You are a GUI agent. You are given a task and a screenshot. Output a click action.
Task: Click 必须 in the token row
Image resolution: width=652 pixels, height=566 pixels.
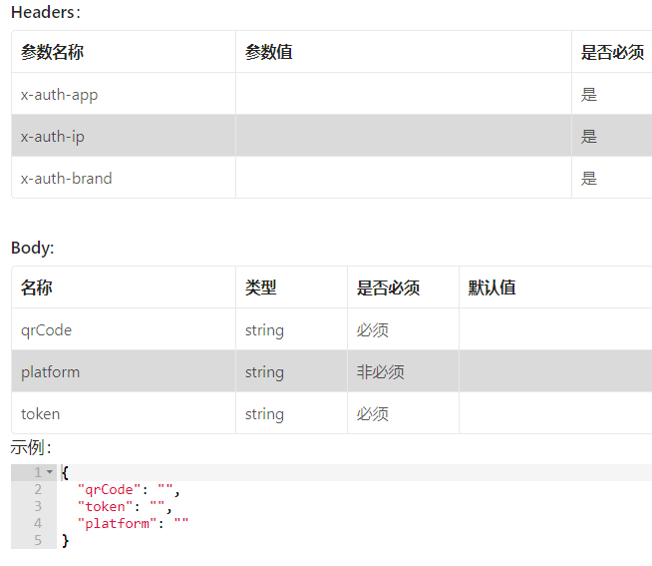coord(373,414)
